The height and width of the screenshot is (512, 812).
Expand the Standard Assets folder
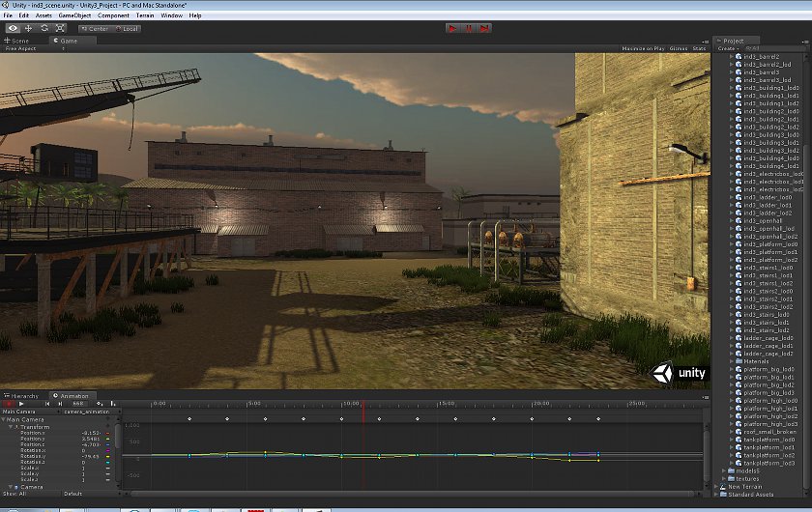click(x=716, y=495)
